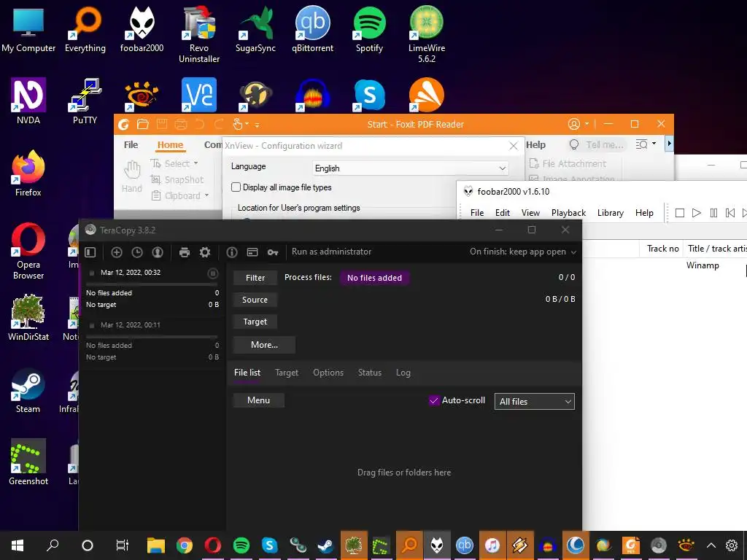Click the card icon in TeraCopy toolbar
The image size is (747, 560).
(x=252, y=252)
